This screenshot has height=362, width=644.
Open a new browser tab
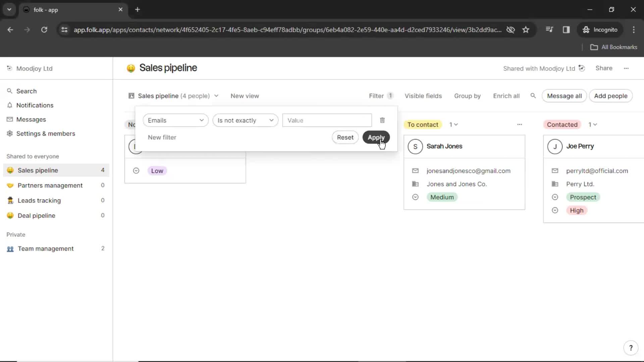pos(138,10)
